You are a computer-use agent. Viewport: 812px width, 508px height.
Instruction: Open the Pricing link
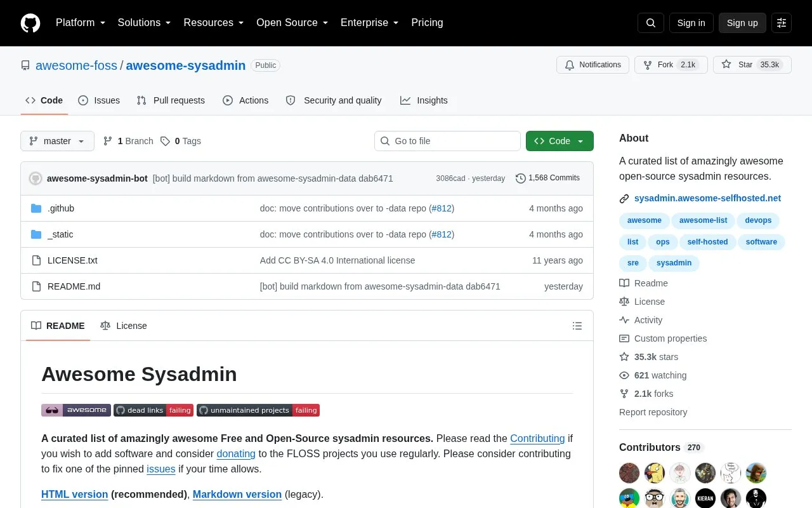pyautogui.click(x=427, y=23)
